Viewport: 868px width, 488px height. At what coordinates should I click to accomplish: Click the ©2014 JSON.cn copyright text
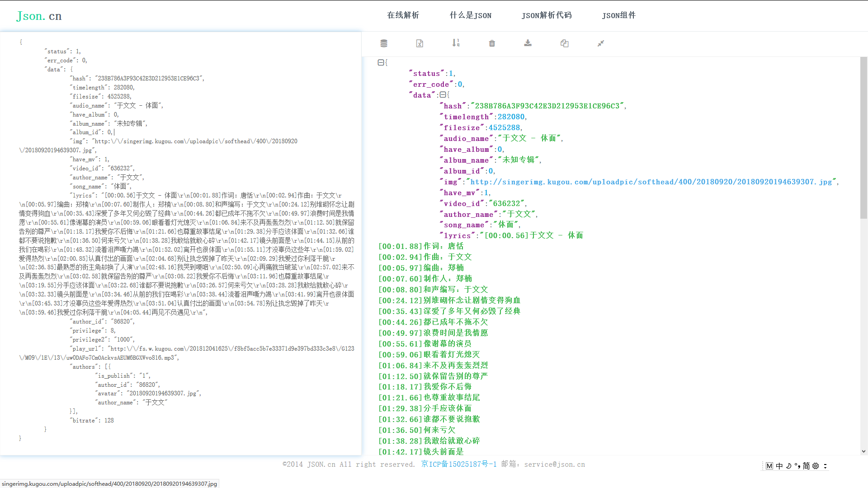(349, 465)
